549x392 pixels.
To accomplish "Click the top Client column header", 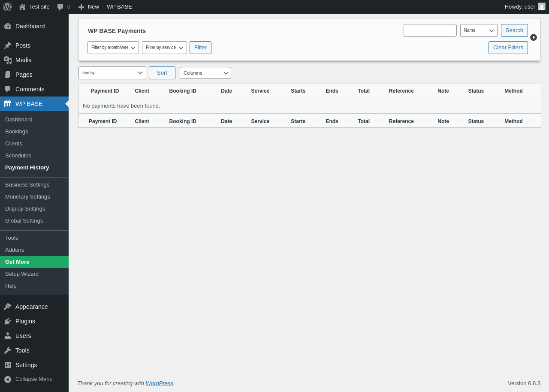I will coord(142,91).
